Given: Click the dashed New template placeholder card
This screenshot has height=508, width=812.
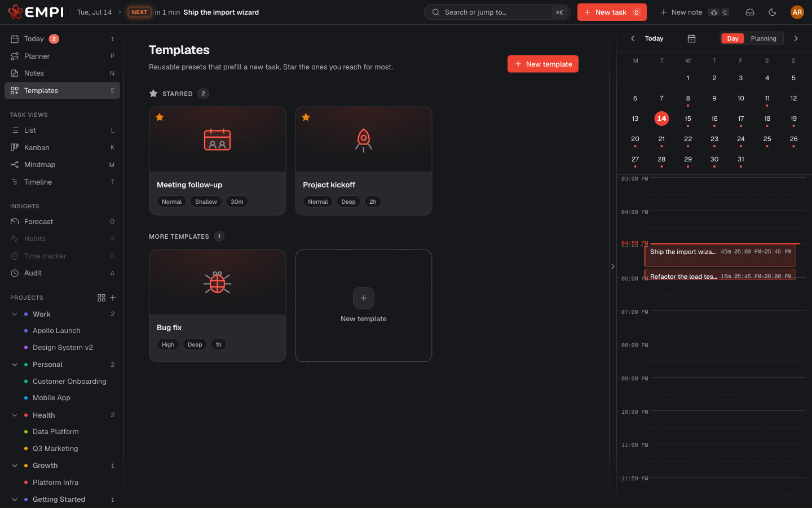Looking at the screenshot, I should coord(364,305).
